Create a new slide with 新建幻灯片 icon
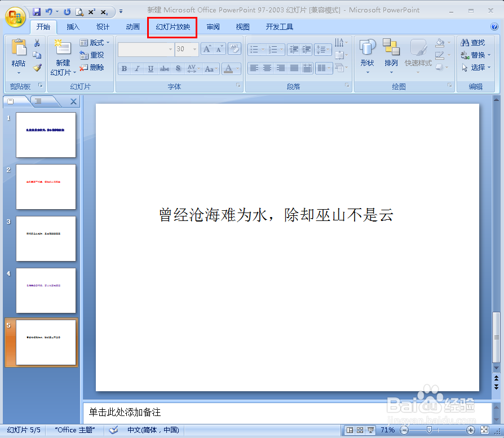This screenshot has width=504, height=438. click(x=63, y=48)
